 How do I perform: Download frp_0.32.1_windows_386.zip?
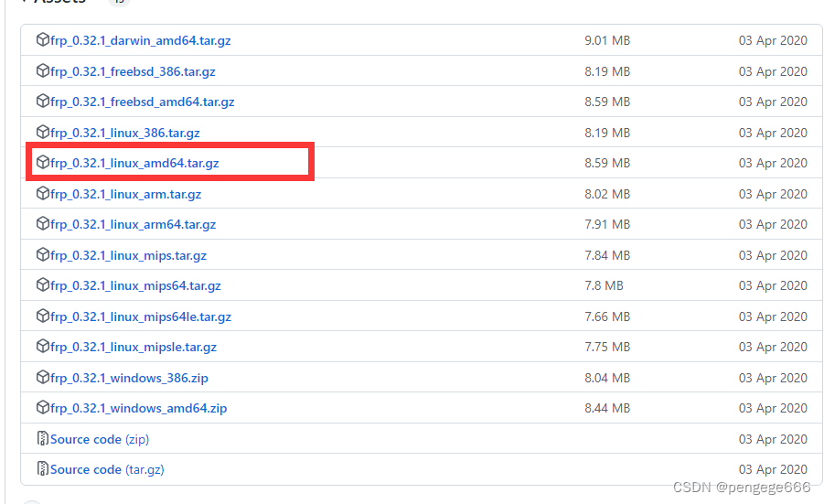click(x=129, y=378)
